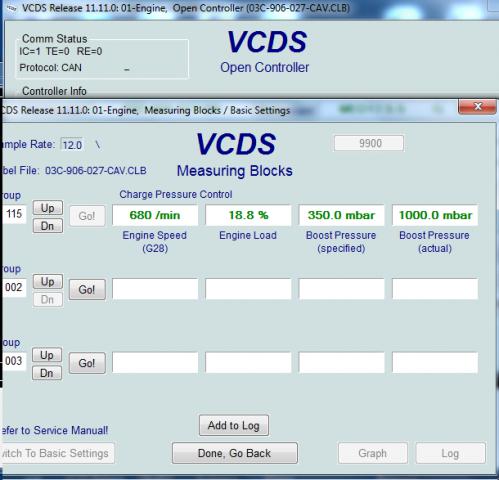Click Refer to Service Manual! text
The width and height of the screenshot is (499, 480).
(54, 430)
